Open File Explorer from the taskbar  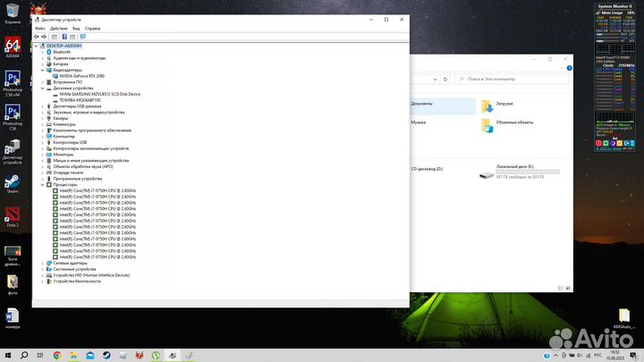(x=73, y=356)
